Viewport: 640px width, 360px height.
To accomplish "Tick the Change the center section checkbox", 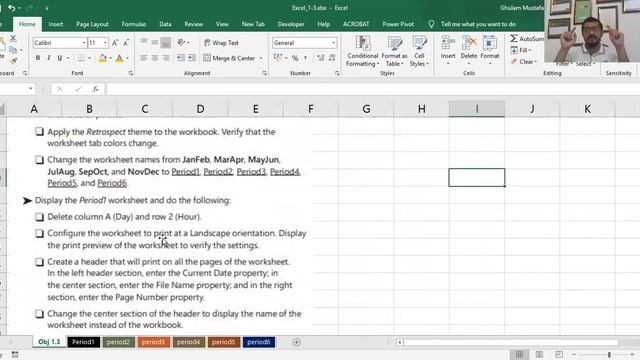I will click(39, 313).
